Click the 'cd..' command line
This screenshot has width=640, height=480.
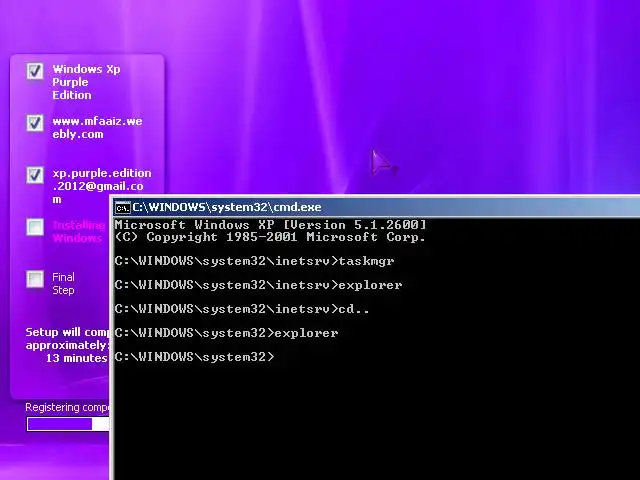point(242,309)
